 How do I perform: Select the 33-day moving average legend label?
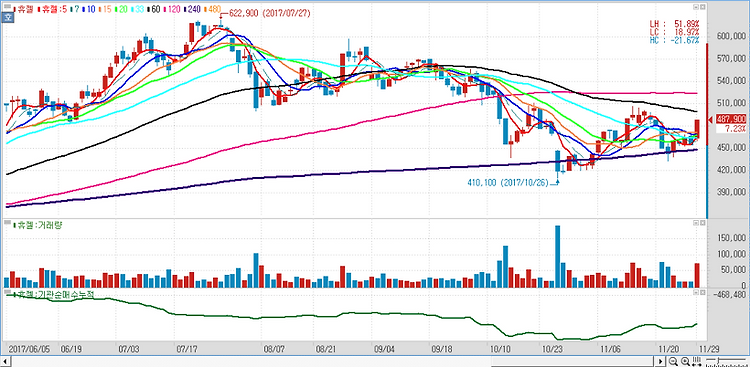click(x=137, y=9)
